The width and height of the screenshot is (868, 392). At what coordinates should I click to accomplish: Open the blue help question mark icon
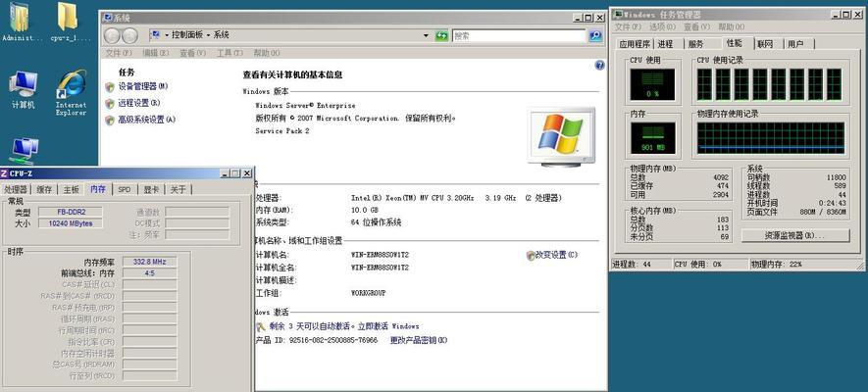(599, 66)
